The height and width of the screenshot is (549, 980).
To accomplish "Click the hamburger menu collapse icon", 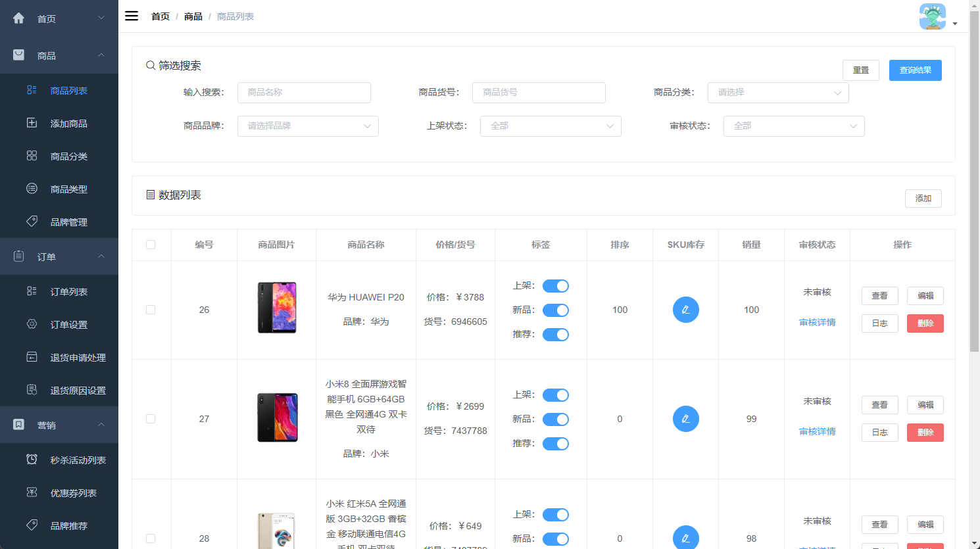I will pyautogui.click(x=132, y=16).
